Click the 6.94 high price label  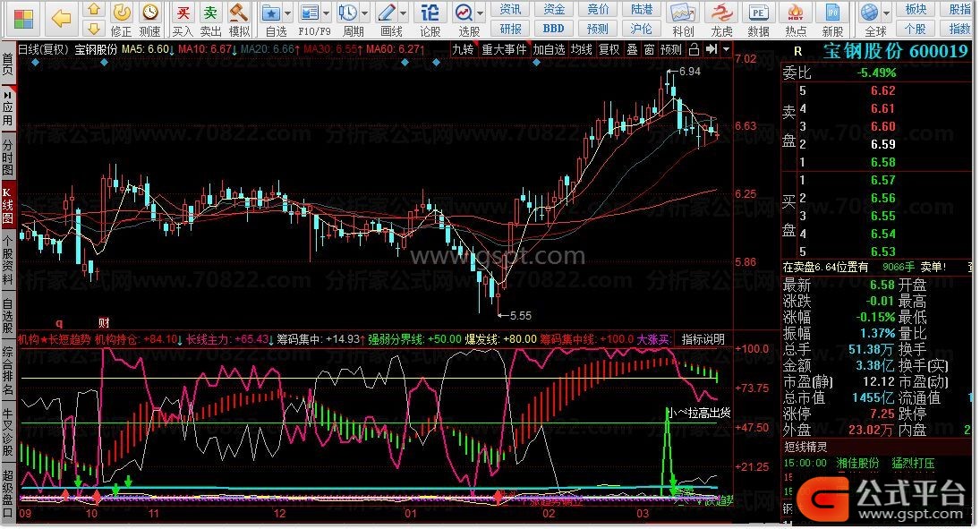pos(689,72)
